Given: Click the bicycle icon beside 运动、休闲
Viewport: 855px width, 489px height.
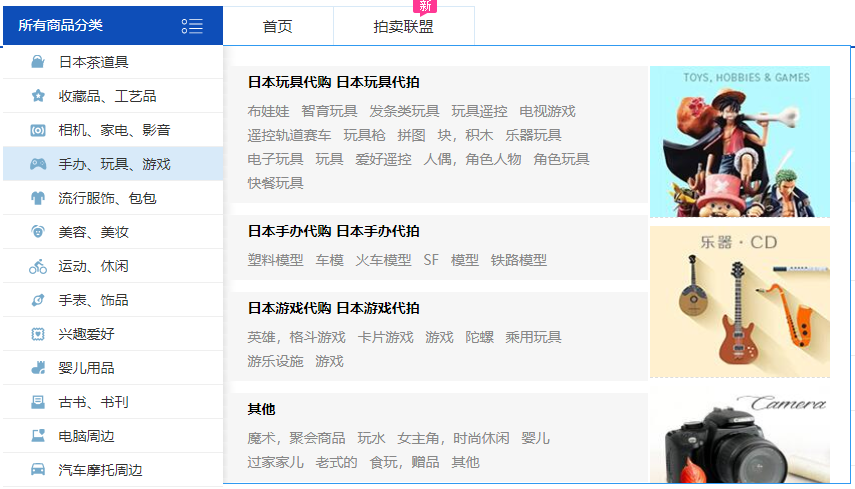Looking at the screenshot, I should (38, 266).
